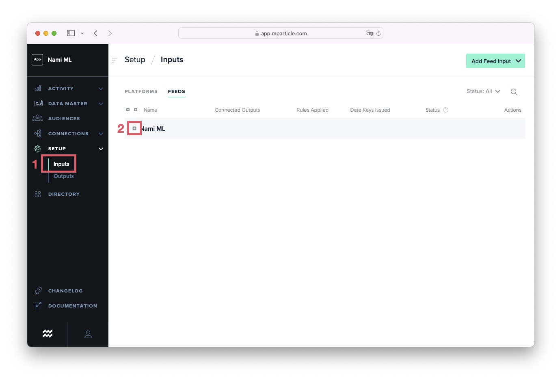Screen dimensions: 558x392
Task: Click the Status column header
Action: (x=433, y=110)
